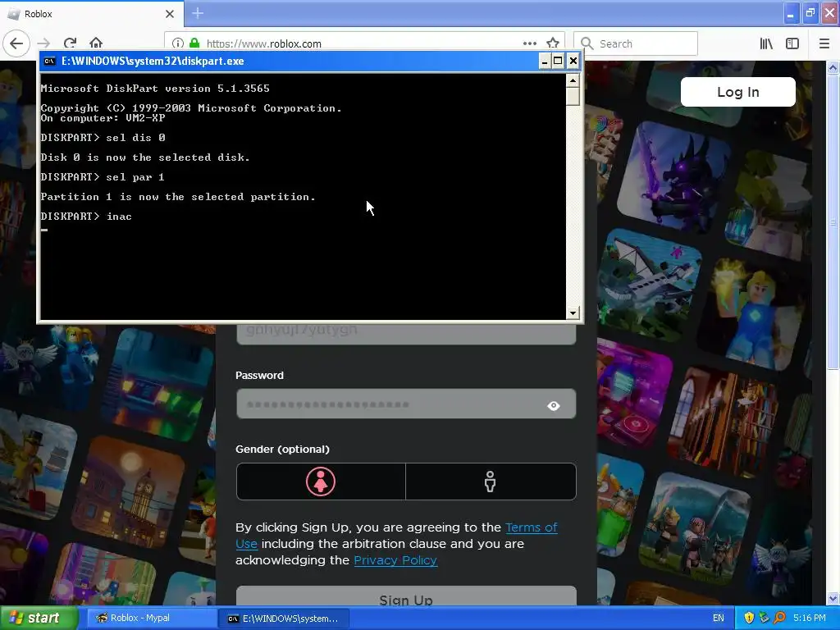Click the 'Partition 1 is now the selected partition.' line
840x630 pixels.
[178, 197]
